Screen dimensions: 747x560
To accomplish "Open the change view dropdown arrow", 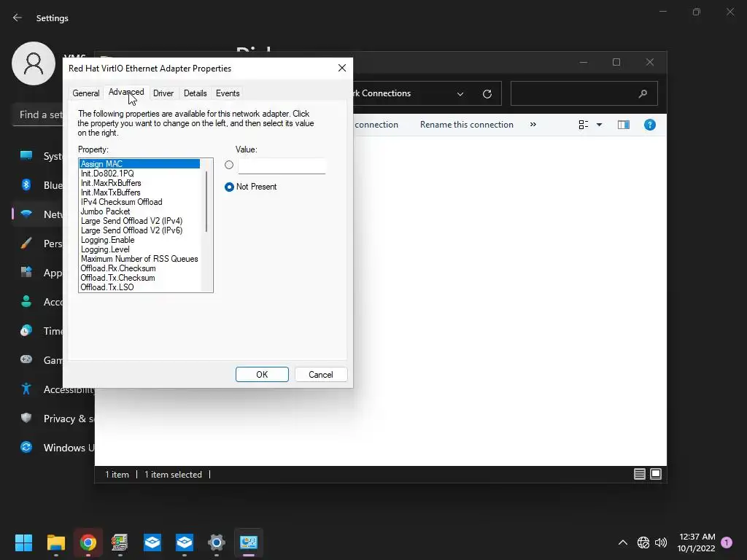I will point(600,125).
